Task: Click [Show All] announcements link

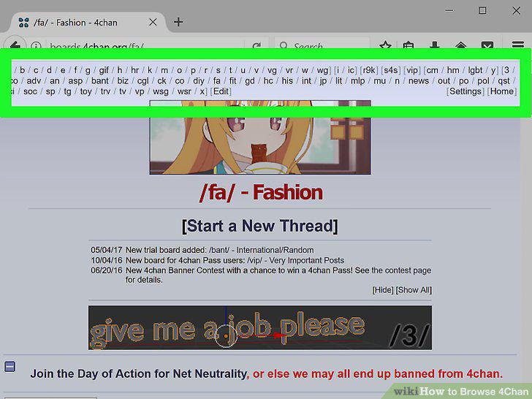Action: [x=414, y=290]
